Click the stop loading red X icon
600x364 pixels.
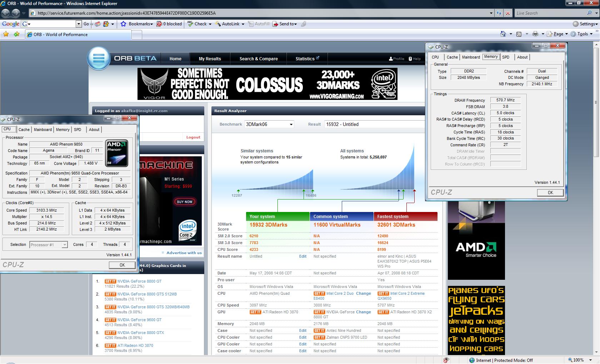[508, 13]
